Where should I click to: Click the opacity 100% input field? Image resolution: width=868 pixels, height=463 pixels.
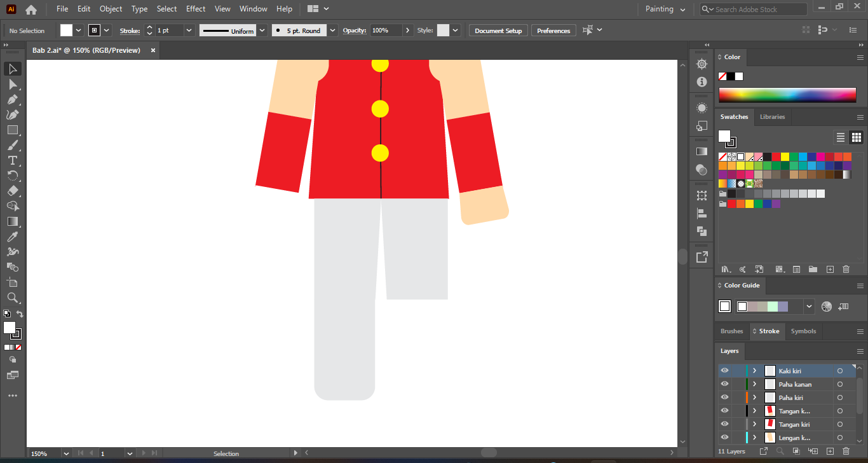coord(387,31)
